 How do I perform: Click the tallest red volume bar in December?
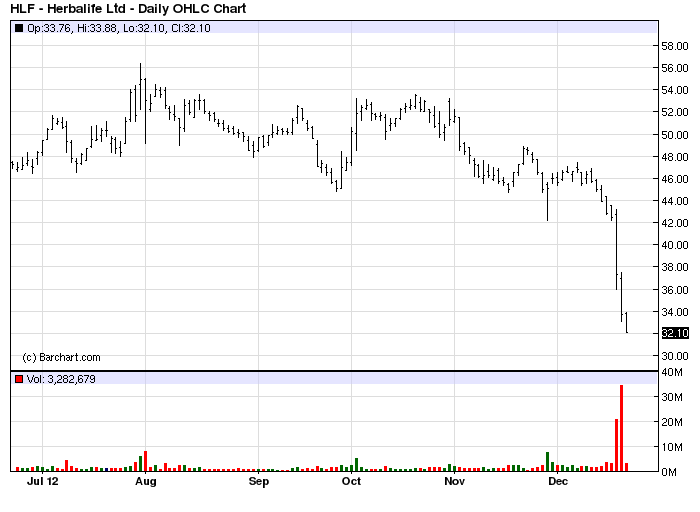621,428
